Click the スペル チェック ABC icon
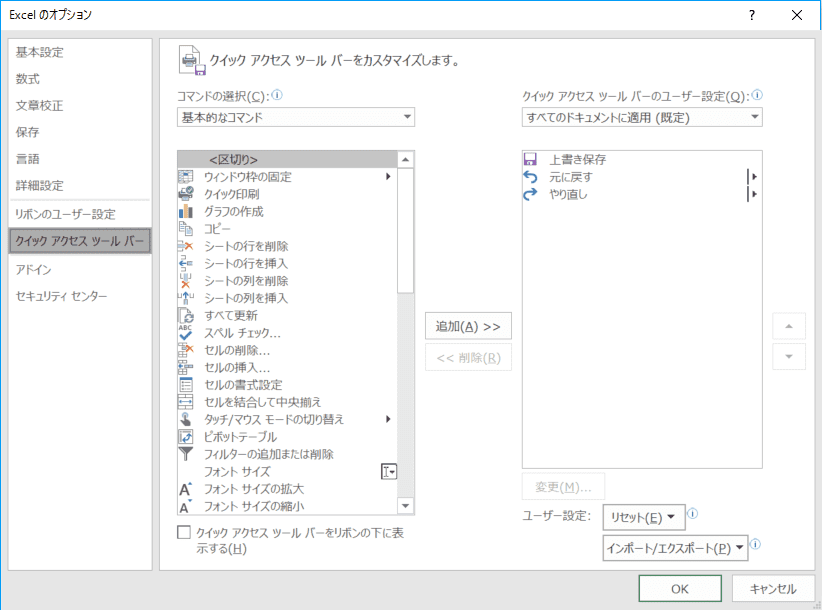822x610 pixels. pyautogui.click(x=186, y=332)
